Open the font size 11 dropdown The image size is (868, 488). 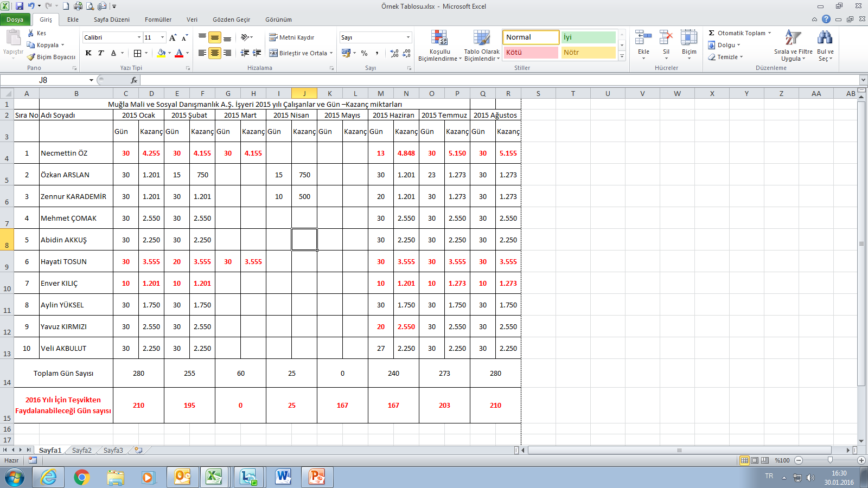click(162, 37)
